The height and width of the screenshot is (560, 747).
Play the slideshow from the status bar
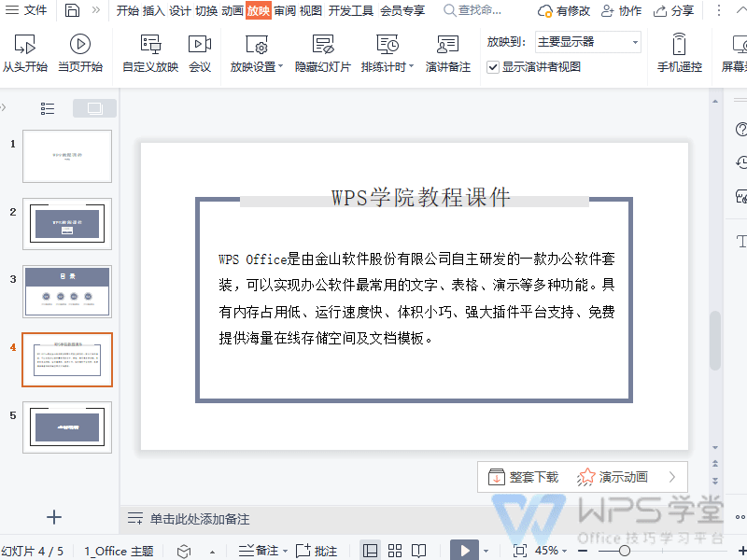[x=464, y=551]
